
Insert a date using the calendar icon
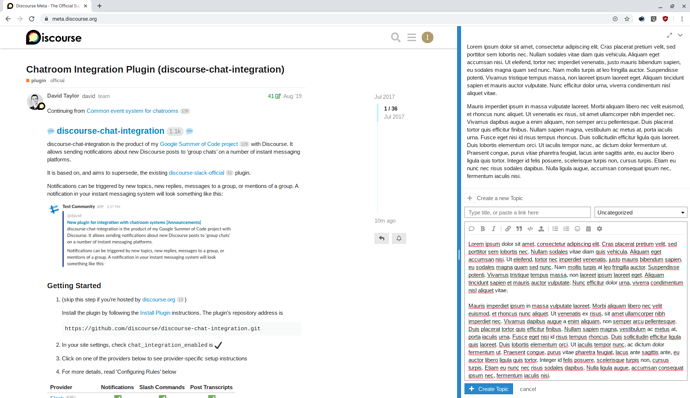point(588,228)
